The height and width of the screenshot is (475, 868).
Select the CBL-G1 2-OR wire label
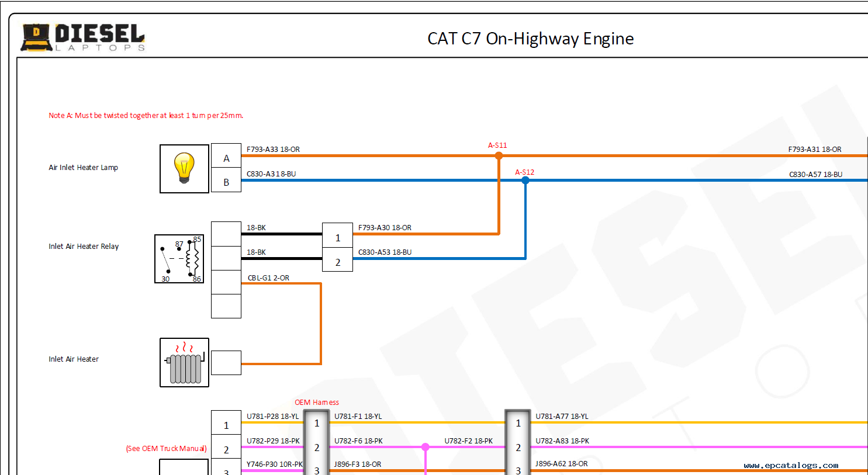(268, 278)
